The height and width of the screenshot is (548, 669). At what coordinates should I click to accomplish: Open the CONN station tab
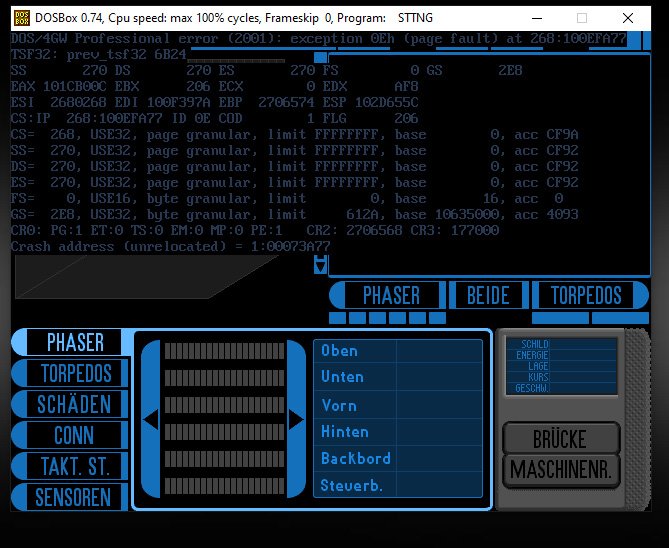70,435
